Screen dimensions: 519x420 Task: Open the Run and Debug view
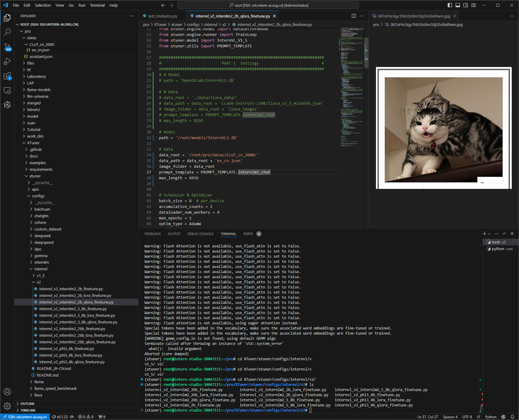pyautogui.click(x=7, y=61)
